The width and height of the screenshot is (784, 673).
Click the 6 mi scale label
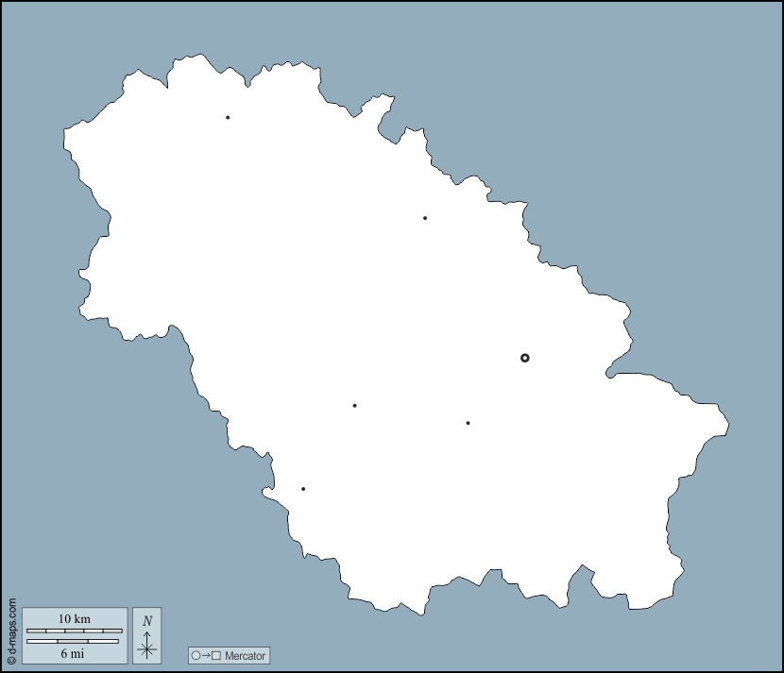[x=73, y=653]
